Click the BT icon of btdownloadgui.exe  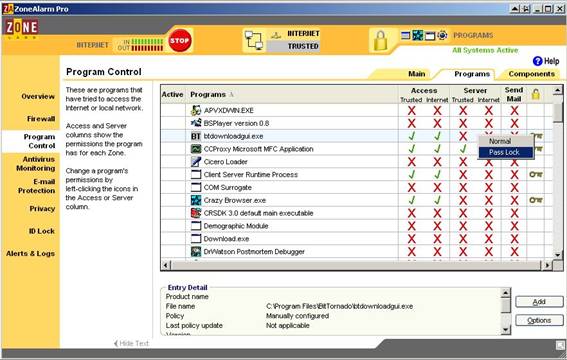(196, 136)
